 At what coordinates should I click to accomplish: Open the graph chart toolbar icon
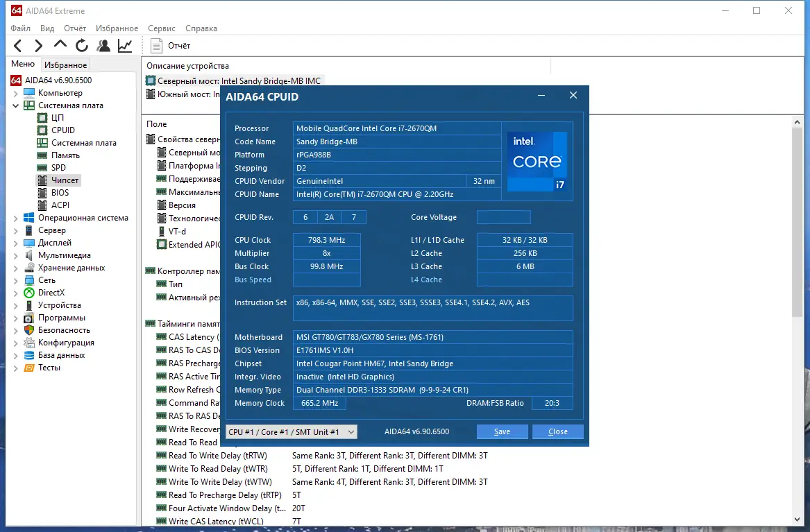coord(125,46)
